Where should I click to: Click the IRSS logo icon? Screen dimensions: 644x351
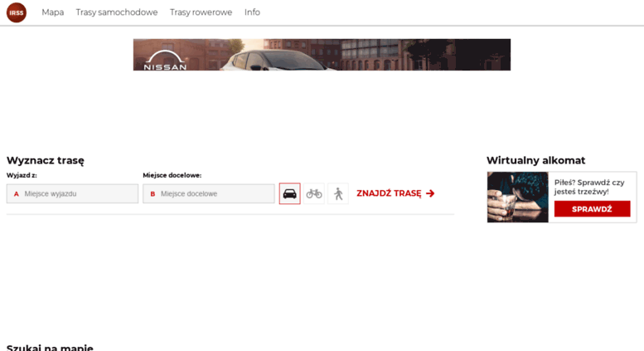point(17,12)
